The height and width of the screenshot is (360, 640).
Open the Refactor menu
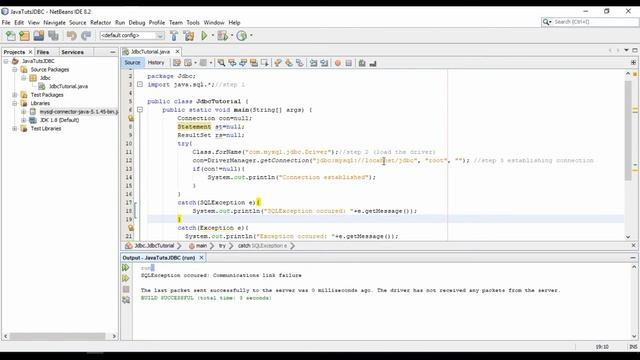click(x=100, y=22)
